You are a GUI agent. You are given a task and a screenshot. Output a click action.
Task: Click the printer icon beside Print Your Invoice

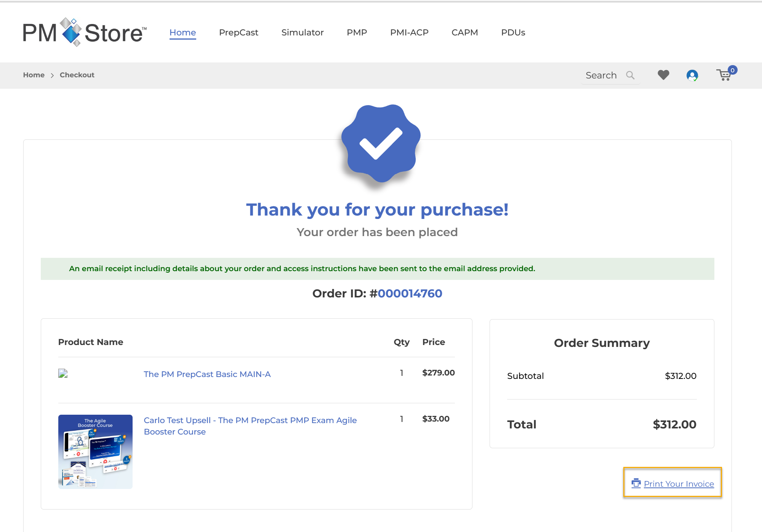coord(636,483)
